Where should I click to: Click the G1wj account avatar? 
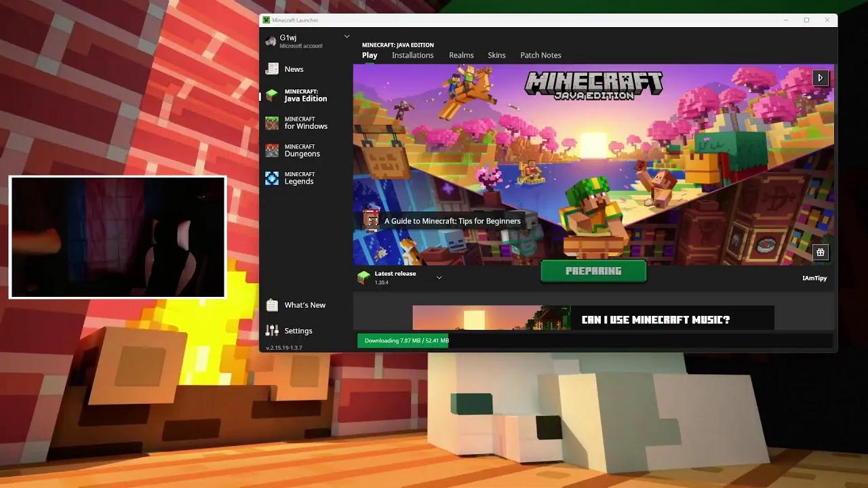coord(271,41)
